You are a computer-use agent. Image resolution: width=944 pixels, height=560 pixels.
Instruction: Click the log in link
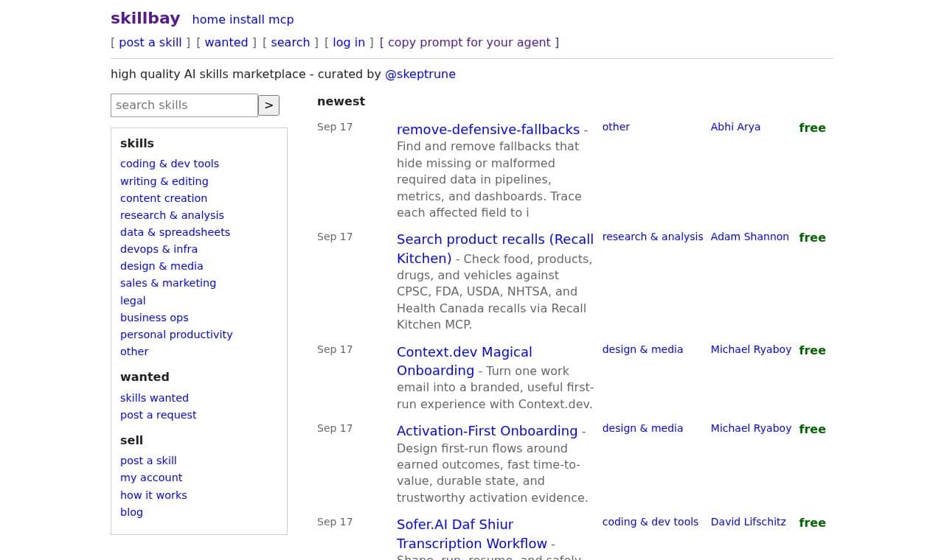(x=349, y=43)
